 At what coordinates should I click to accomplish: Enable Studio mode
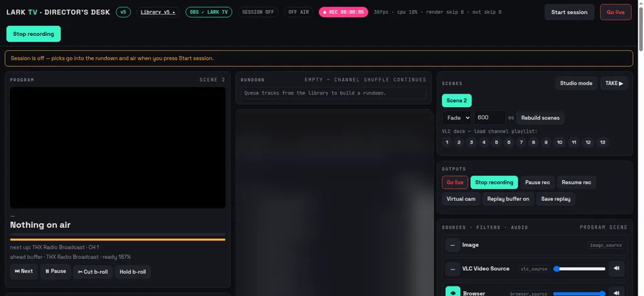576,83
